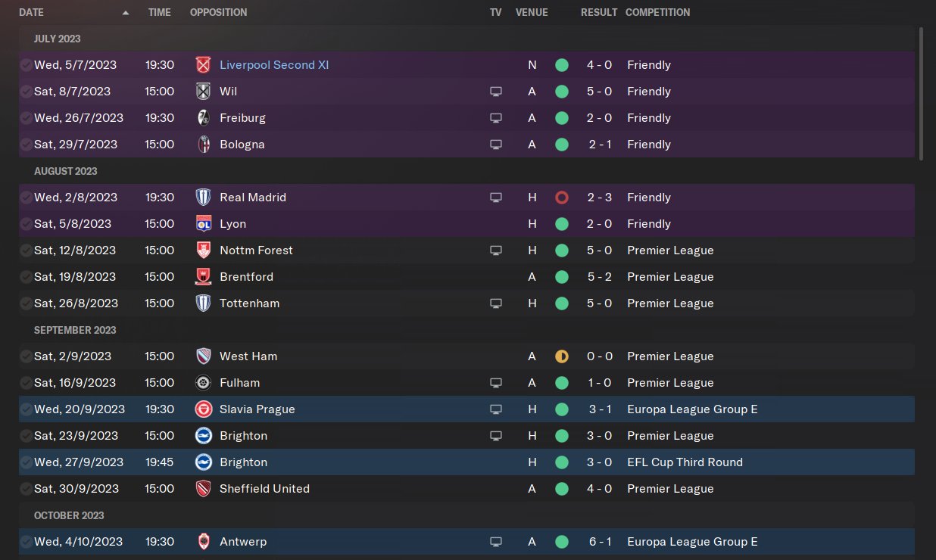Click the Real Madrid loss result indicator
936x560 pixels.
click(561, 198)
